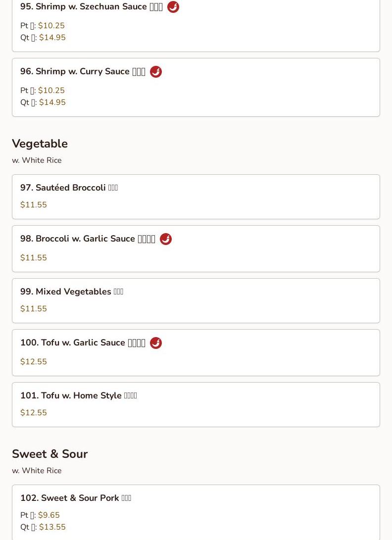Click spicy pepper icon beside Shrimp w. Curry Sauce
392x540 pixels.
point(156,72)
